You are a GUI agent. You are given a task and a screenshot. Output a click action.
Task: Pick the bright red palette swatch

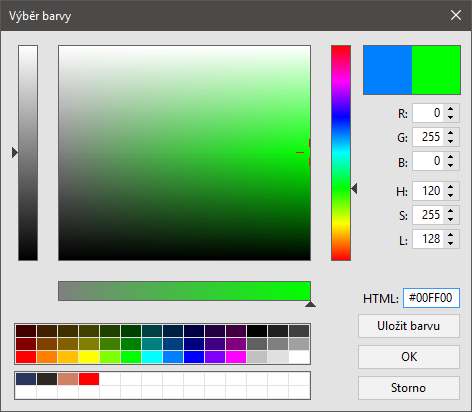(x=26, y=357)
